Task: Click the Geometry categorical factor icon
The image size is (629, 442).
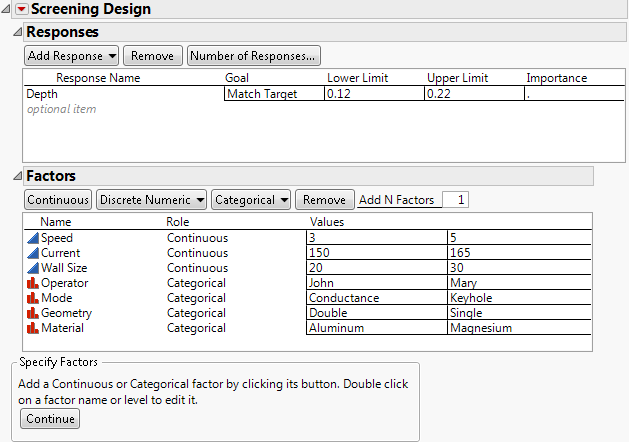Action: pyautogui.click(x=32, y=313)
